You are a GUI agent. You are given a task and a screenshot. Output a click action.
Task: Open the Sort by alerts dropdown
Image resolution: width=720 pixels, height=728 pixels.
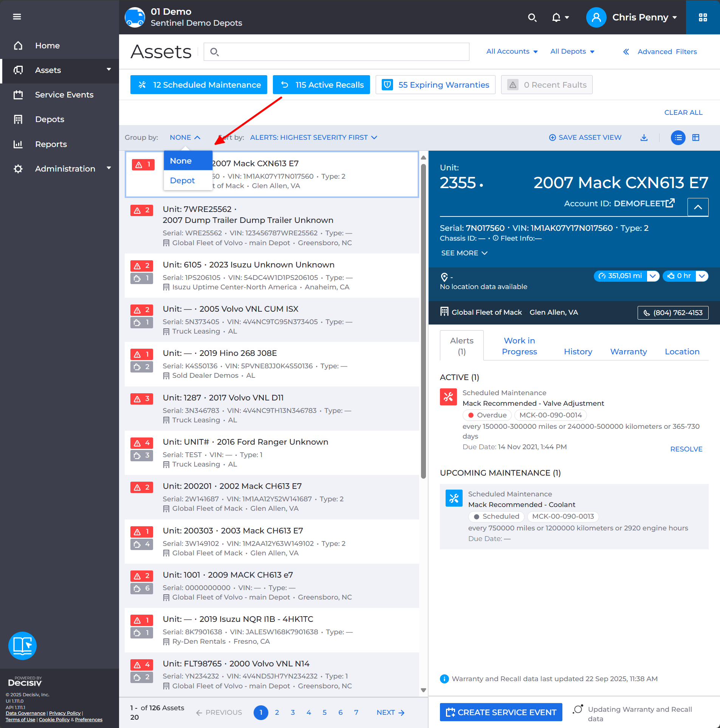click(x=314, y=138)
